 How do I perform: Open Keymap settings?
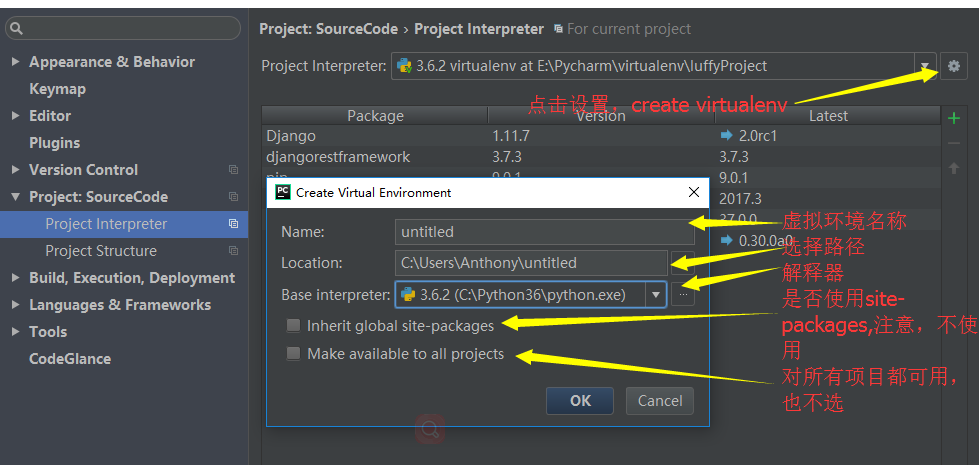pos(57,89)
